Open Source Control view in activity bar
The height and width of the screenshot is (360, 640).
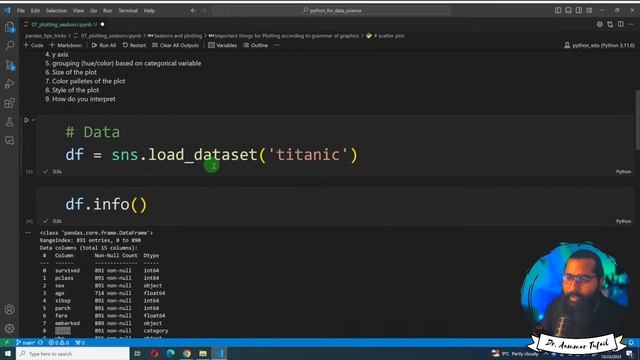coord(9,65)
